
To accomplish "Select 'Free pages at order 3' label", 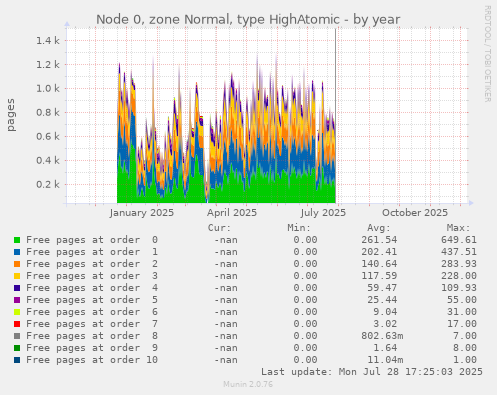I will [x=92, y=276].
